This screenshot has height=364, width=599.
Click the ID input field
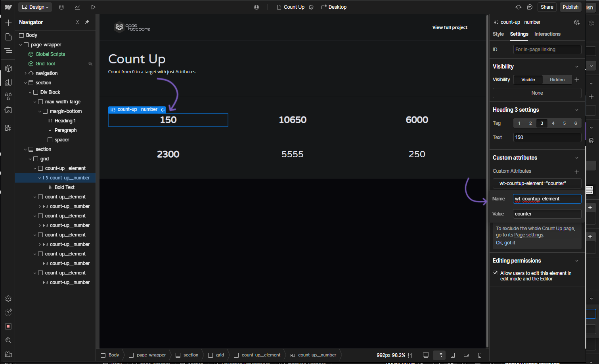pyautogui.click(x=547, y=50)
